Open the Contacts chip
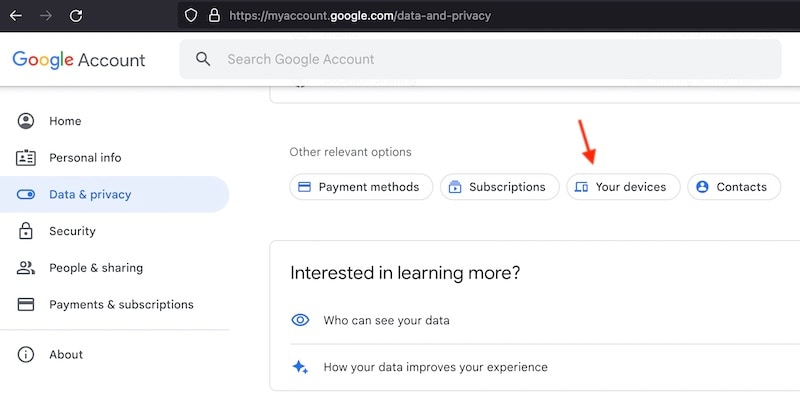Screen dimensions: 800x407 pos(734,187)
